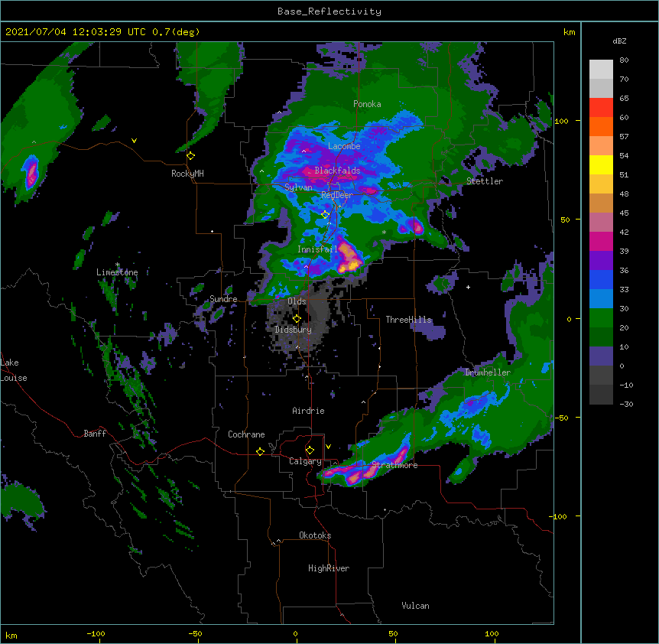Click the Limestone label
This screenshot has height=644, width=659.
(117, 272)
